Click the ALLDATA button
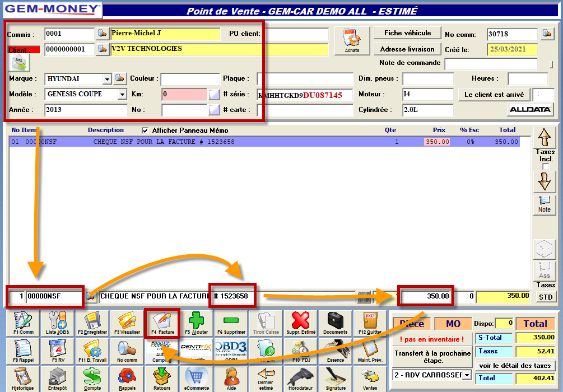Screen dimensions: 563x392 tap(530, 110)
